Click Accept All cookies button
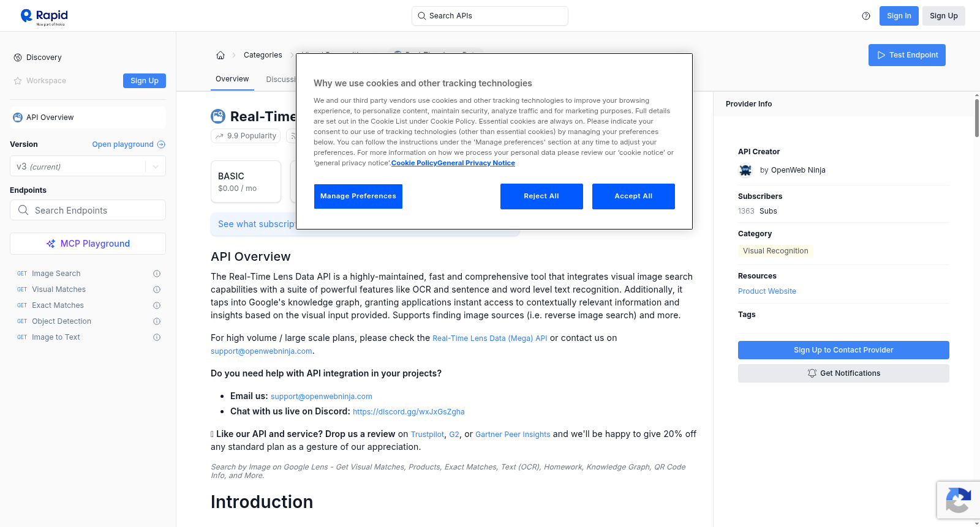980x527 pixels. [x=633, y=196]
